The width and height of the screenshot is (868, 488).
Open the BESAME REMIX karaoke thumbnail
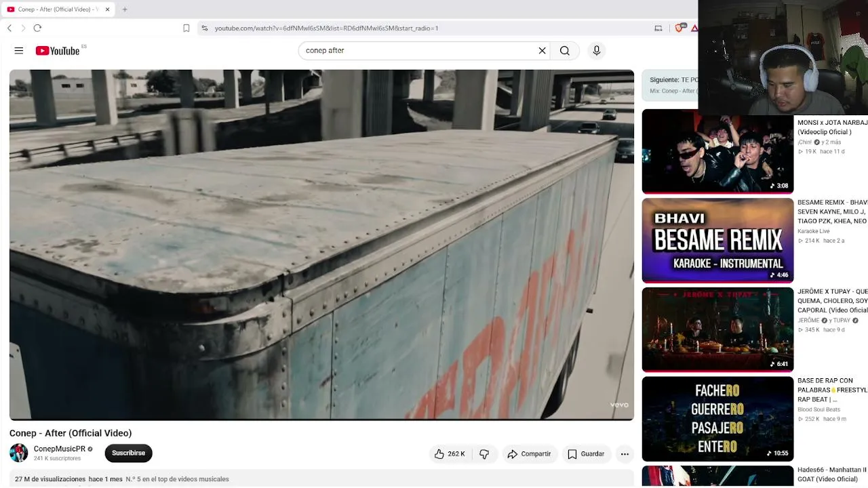[x=717, y=240]
